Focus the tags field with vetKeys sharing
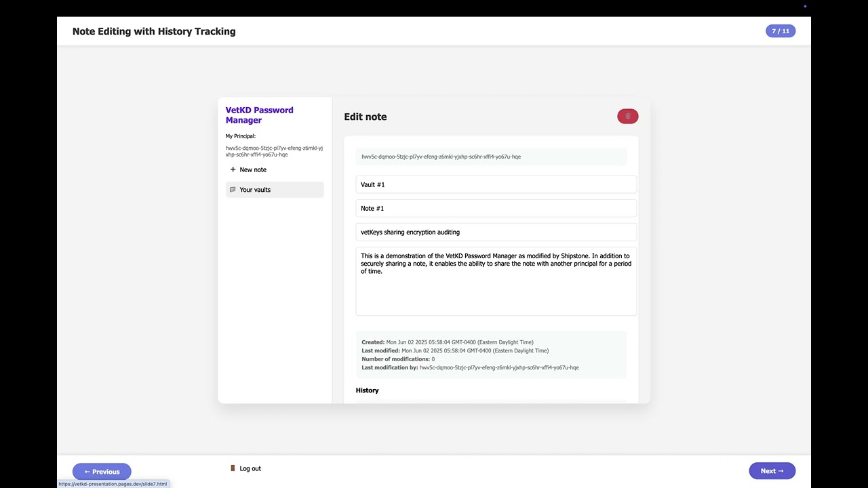This screenshot has width=868, height=488. [496, 232]
